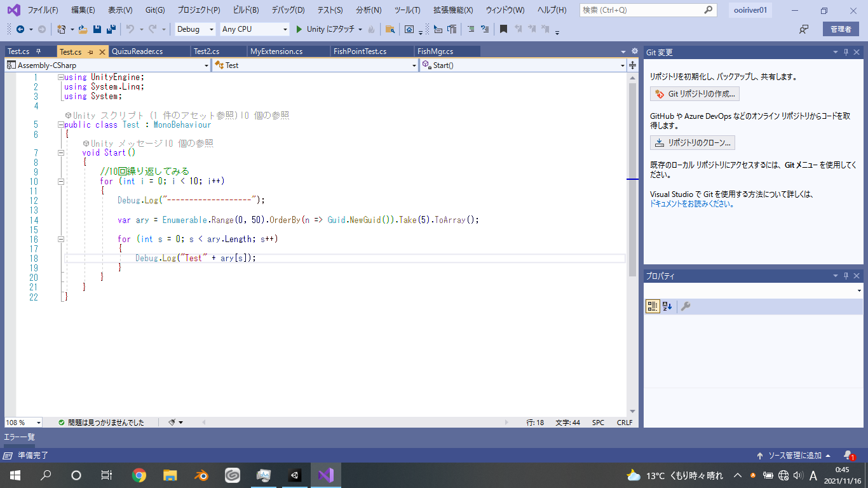This screenshot has height=488, width=868.
Task: Open Blender from the taskbar
Action: pos(201,475)
